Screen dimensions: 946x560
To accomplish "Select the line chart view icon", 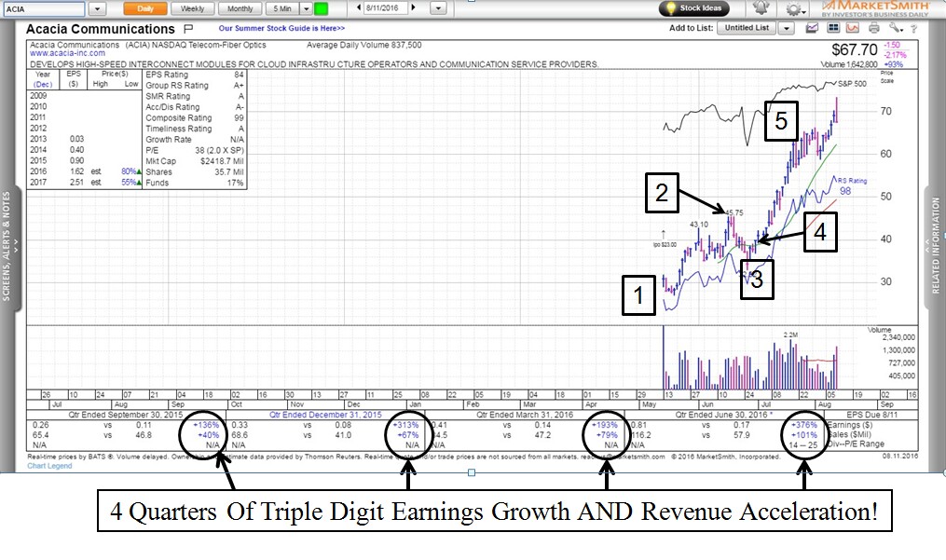I will point(811,28).
